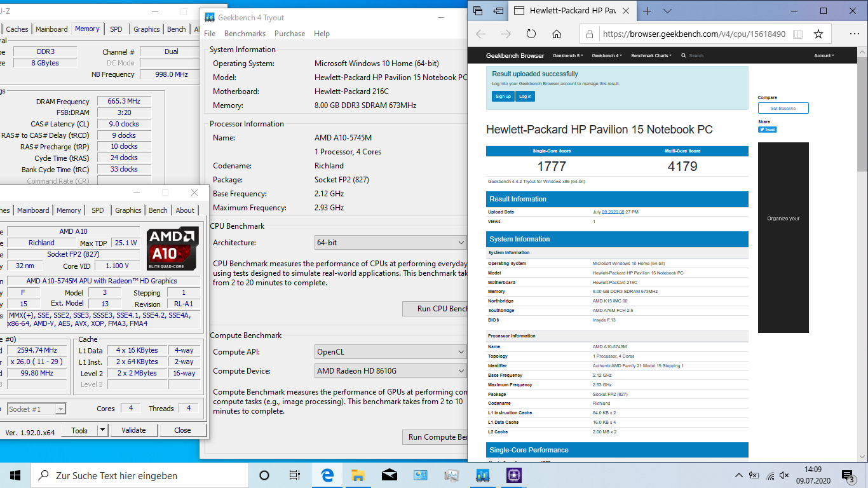Open the network status tray icon
The width and height of the screenshot is (868, 488).
(x=770, y=475)
